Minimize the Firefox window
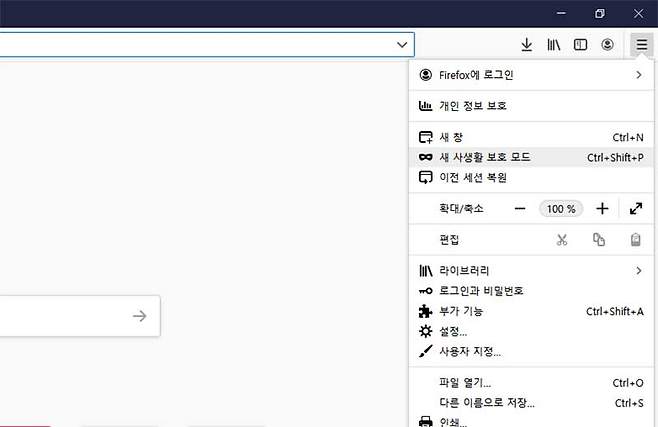This screenshot has width=658, height=427. pos(561,13)
